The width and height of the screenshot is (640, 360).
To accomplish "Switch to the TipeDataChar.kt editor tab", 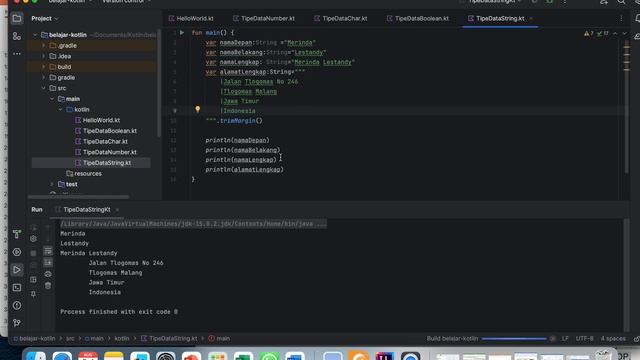I will pyautogui.click(x=341, y=18).
